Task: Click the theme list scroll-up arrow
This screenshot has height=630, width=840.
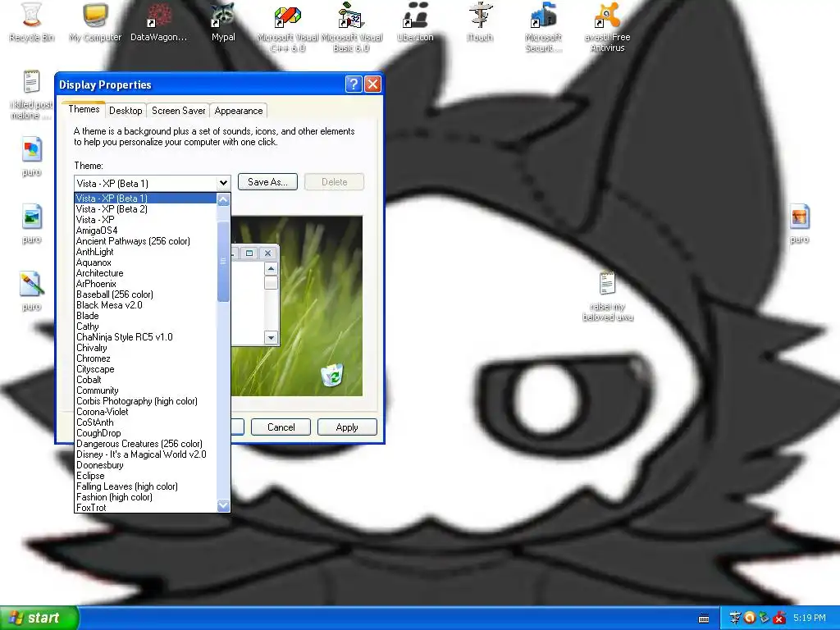Action: [x=223, y=199]
